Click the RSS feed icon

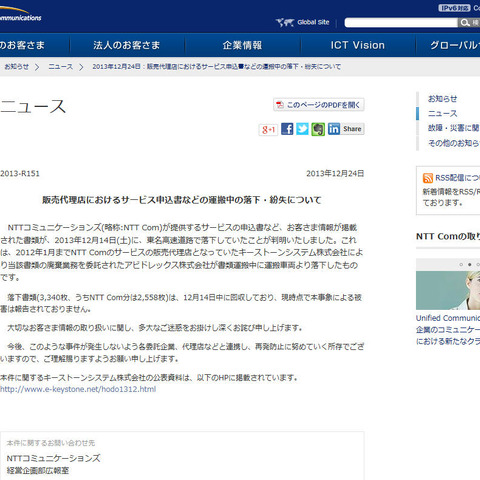tap(428, 178)
